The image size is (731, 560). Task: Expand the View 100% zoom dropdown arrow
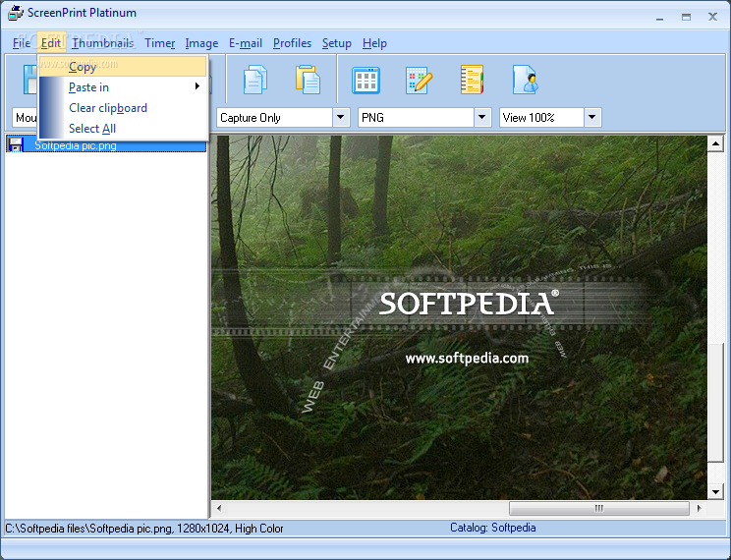point(592,117)
